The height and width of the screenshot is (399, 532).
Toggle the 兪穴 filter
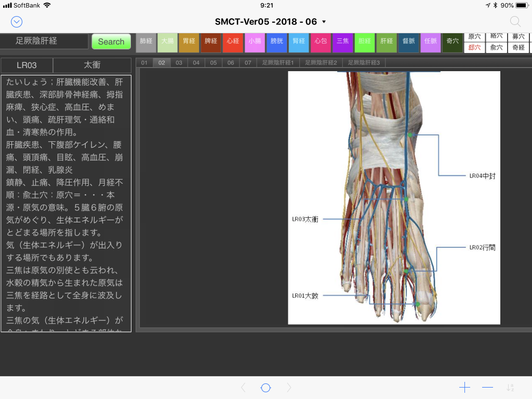(497, 47)
